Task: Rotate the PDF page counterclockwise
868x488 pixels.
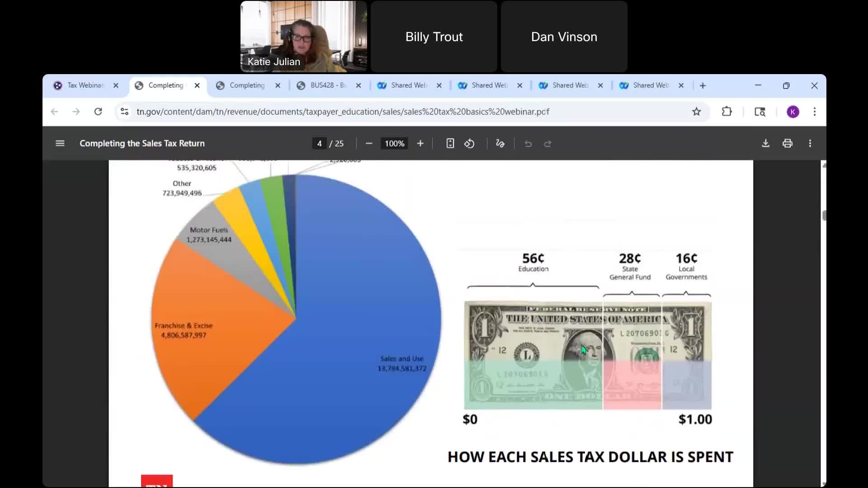Action: (469, 143)
